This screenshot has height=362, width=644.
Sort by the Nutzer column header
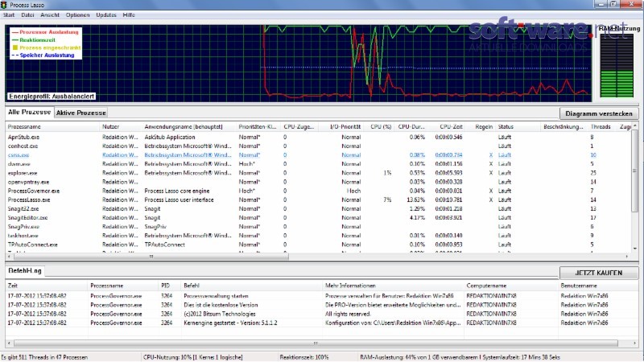click(122, 127)
